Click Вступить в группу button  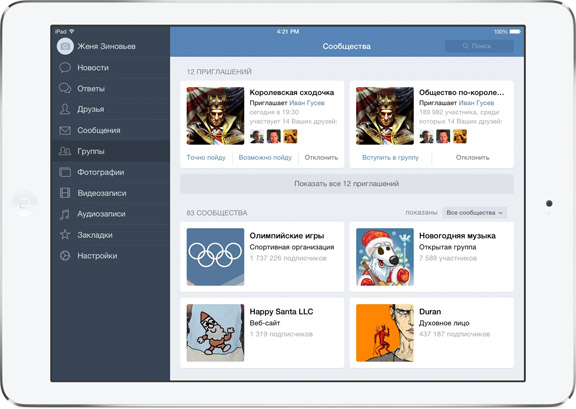pyautogui.click(x=390, y=158)
